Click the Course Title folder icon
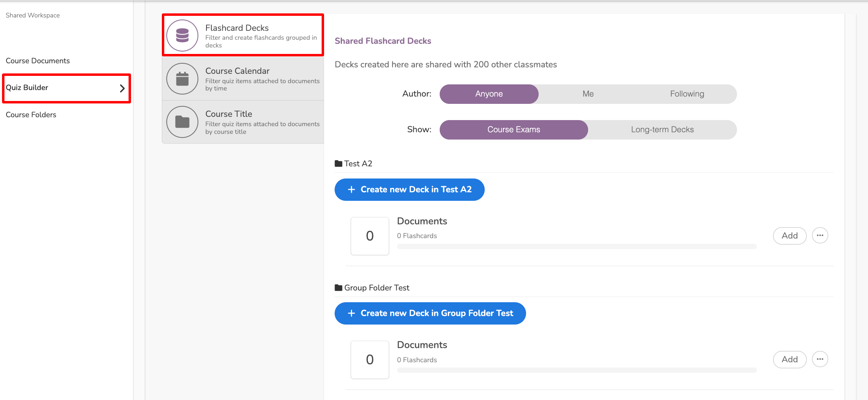Viewport: 868px width, 400px height. [183, 122]
